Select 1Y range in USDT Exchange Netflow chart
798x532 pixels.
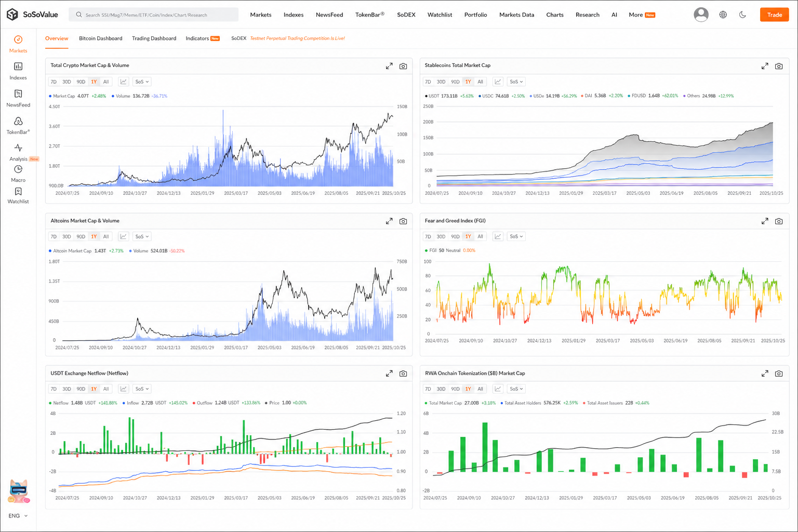[x=94, y=389]
